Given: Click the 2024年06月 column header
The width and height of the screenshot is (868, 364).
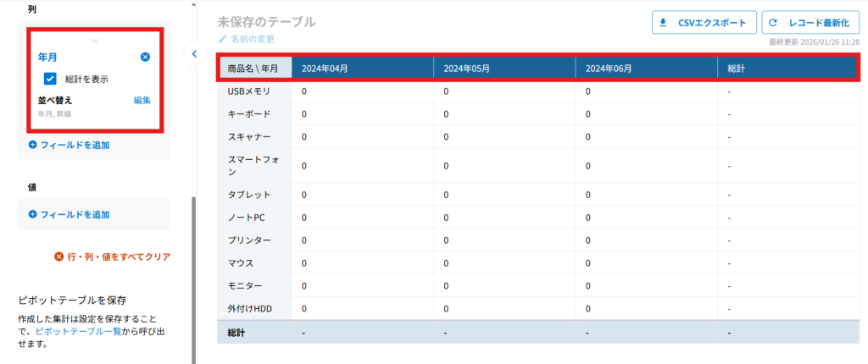Looking at the screenshot, I should [x=609, y=68].
